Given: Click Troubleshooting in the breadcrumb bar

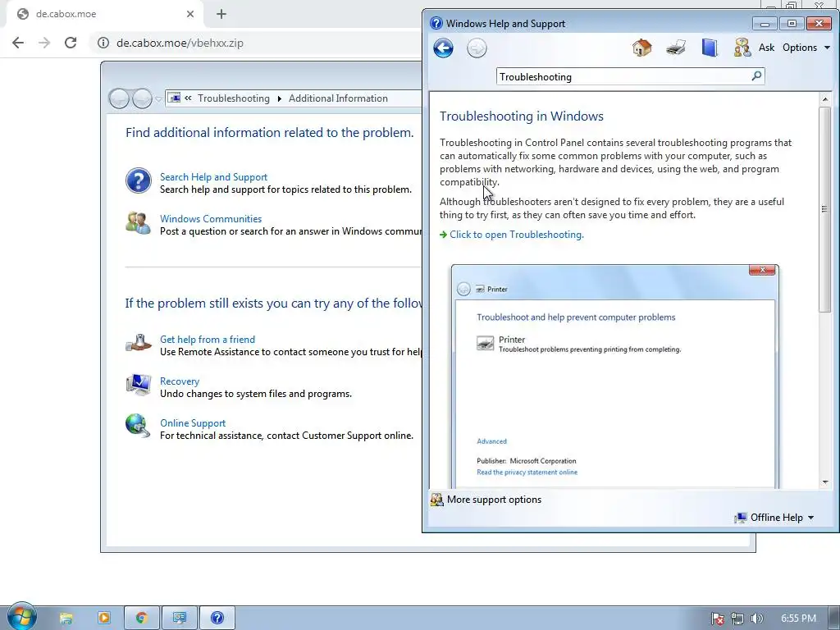Looking at the screenshot, I should tap(234, 98).
